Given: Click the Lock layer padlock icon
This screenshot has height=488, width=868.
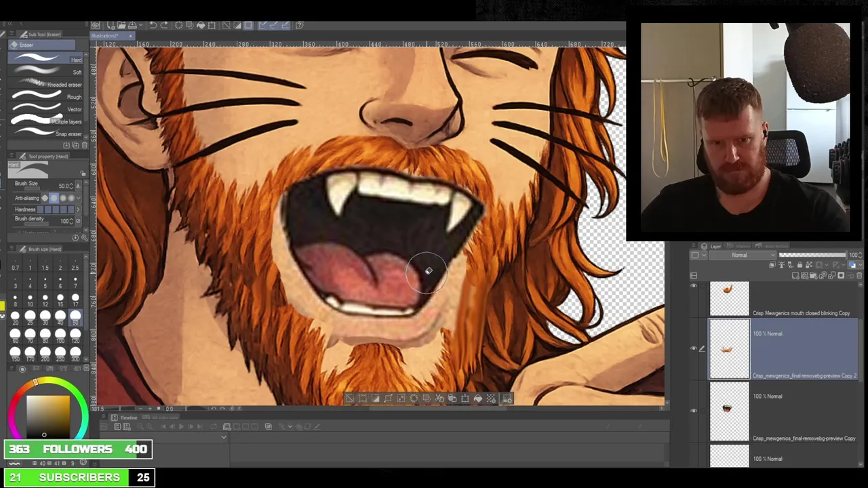Looking at the screenshot, I should (799, 264).
